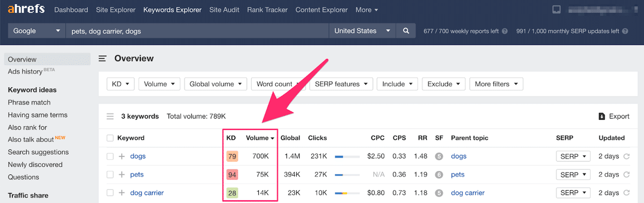
Task: Click the clicks distribution bar for pets
Action: tap(347, 175)
